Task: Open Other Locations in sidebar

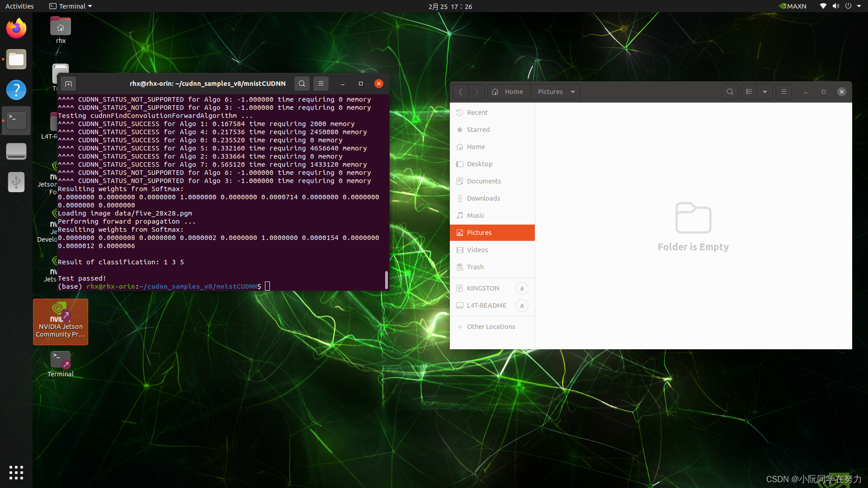Action: (x=492, y=327)
